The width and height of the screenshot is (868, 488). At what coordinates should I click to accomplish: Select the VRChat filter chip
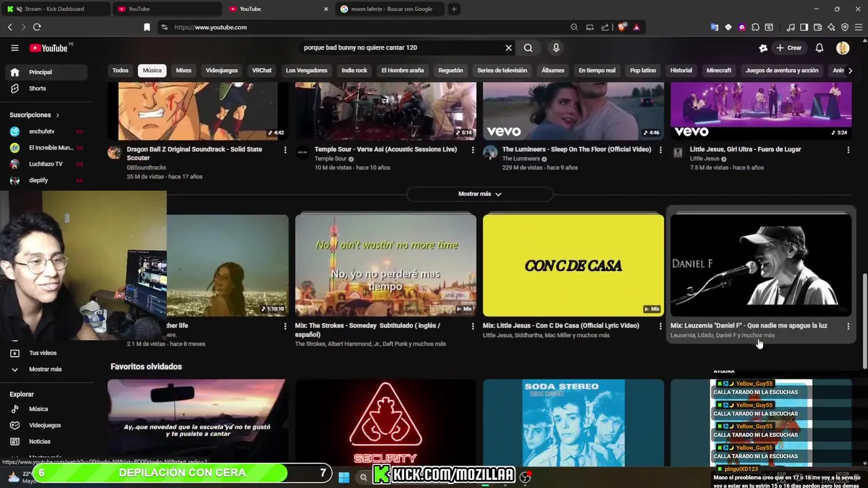pyautogui.click(x=262, y=70)
